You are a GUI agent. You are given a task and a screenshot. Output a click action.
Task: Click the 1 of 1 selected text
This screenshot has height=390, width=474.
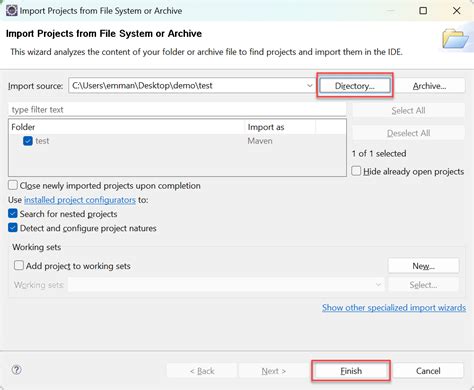tap(379, 153)
